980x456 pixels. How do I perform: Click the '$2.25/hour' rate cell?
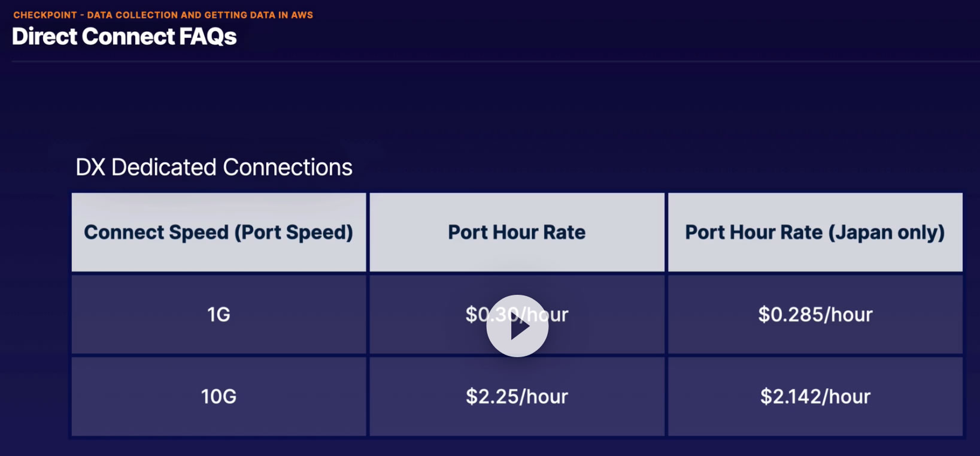point(517,396)
